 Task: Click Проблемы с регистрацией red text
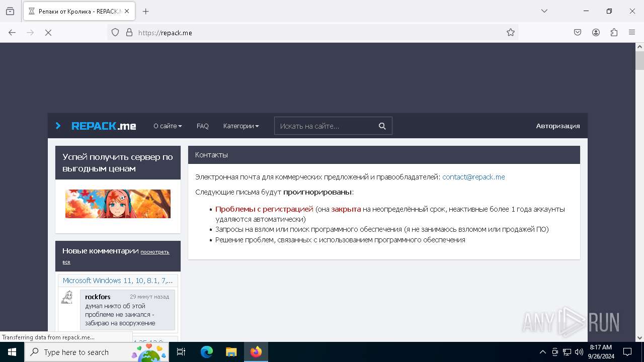[x=264, y=209]
